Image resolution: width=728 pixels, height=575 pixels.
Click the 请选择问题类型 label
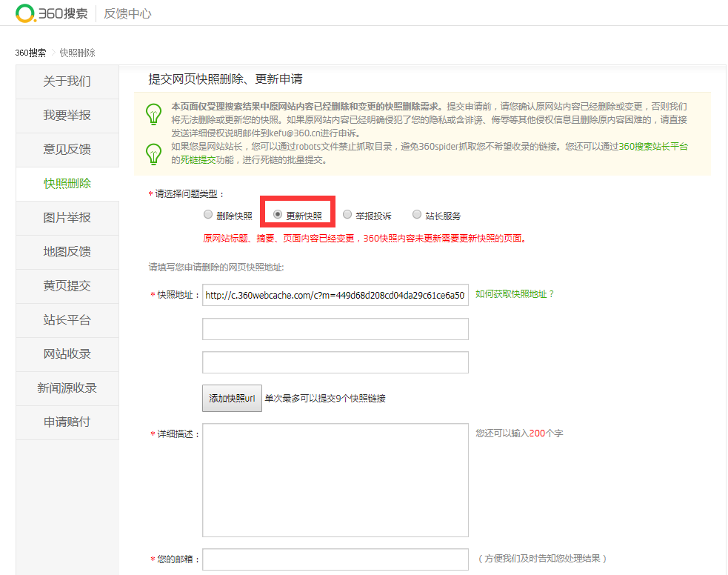186,193
